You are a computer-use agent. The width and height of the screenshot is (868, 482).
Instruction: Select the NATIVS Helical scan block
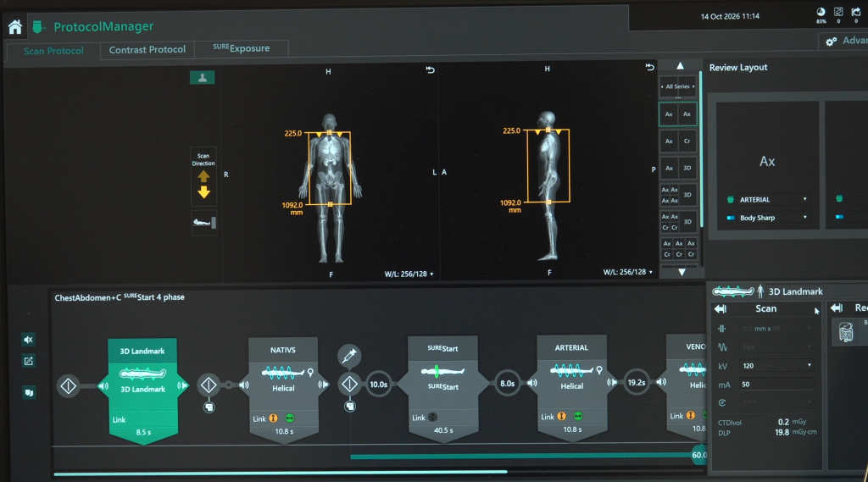(x=283, y=389)
